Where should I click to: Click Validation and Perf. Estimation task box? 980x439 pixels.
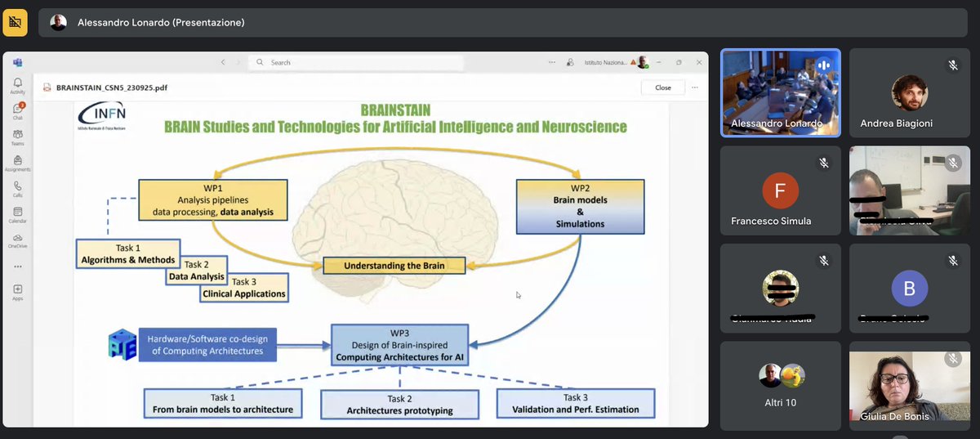(576, 404)
